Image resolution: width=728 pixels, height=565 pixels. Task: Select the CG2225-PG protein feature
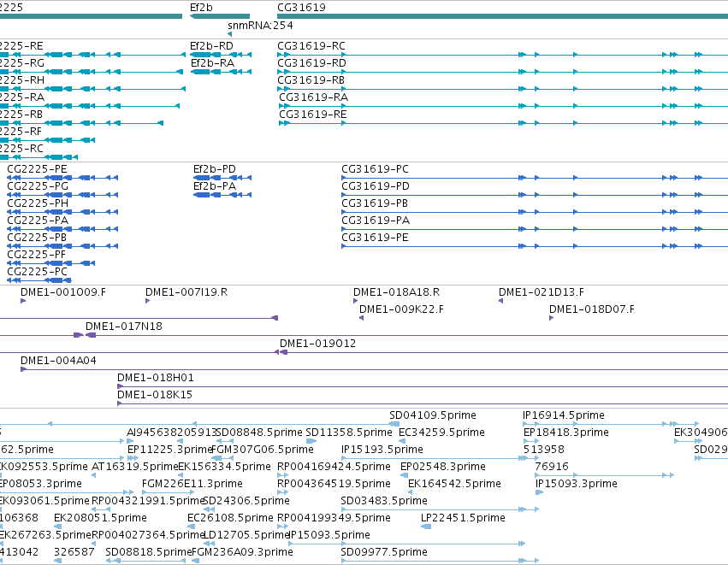coord(62,195)
